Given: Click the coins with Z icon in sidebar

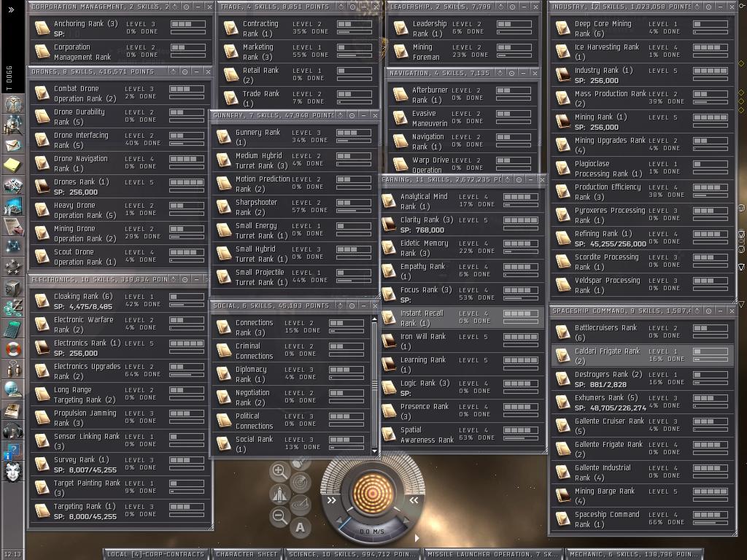Looking at the screenshot, I should coord(13,308).
